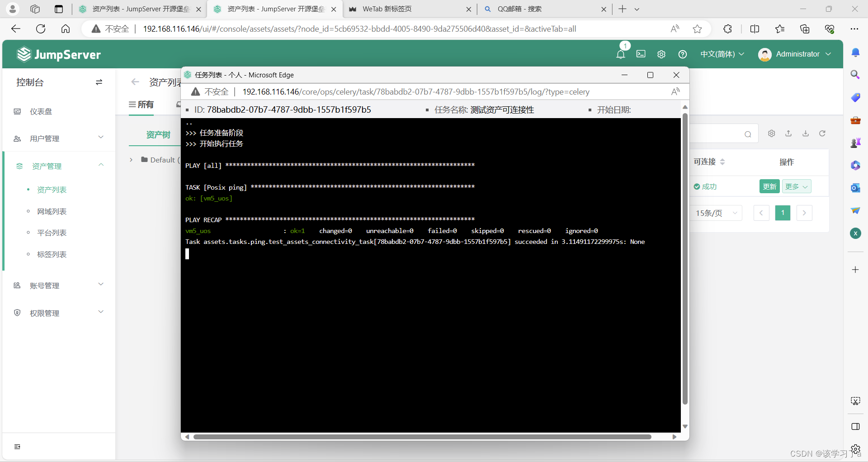
Task: Open the notification bell in JumpServer header
Action: pyautogui.click(x=621, y=54)
